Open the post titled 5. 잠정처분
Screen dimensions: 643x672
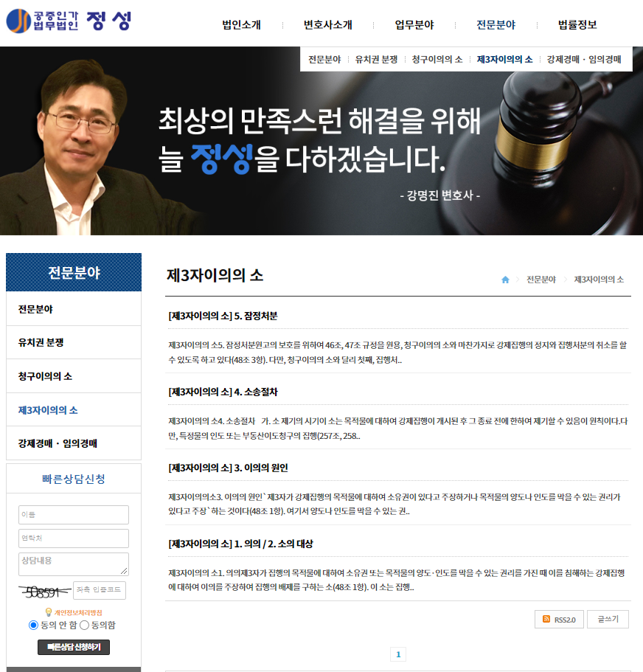coord(223,316)
